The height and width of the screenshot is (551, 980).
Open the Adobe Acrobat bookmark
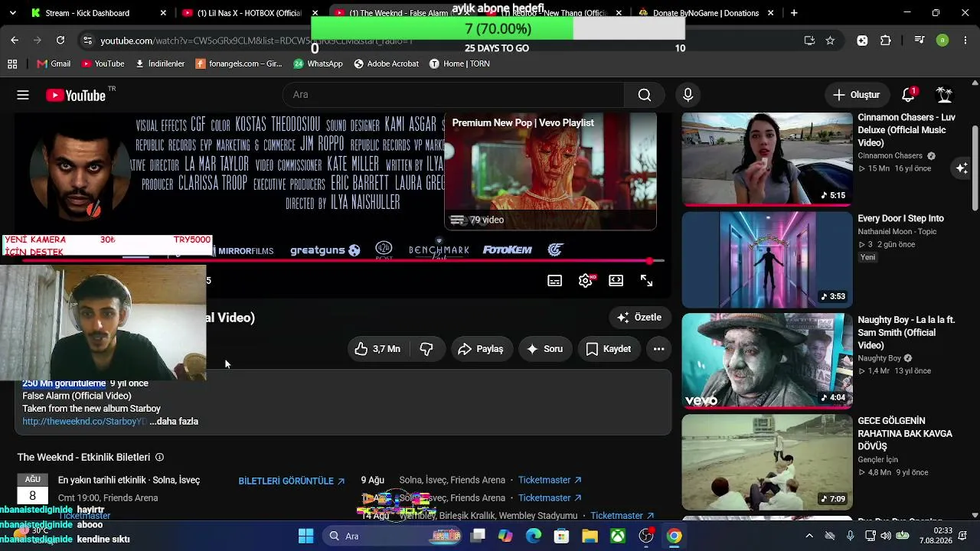click(386, 64)
